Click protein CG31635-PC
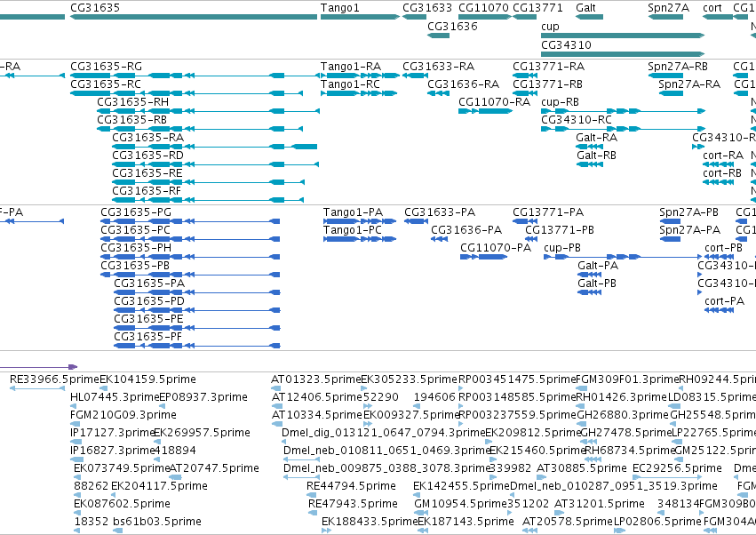756x535 pixels. tap(136, 230)
